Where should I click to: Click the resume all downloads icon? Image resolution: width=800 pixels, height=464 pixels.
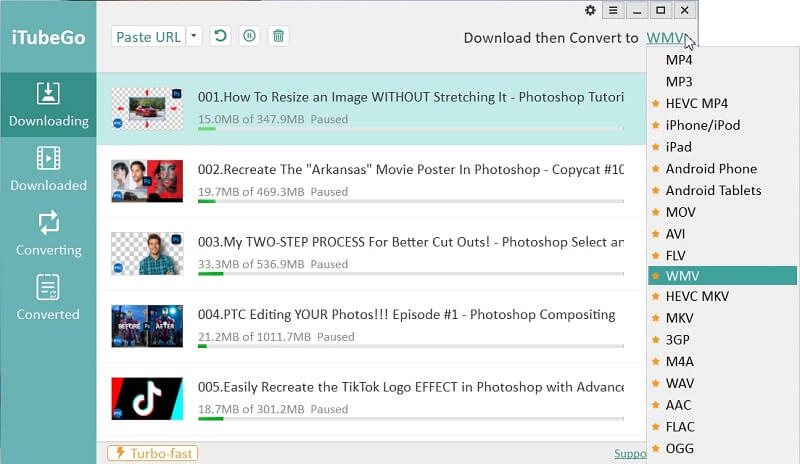tap(220, 36)
